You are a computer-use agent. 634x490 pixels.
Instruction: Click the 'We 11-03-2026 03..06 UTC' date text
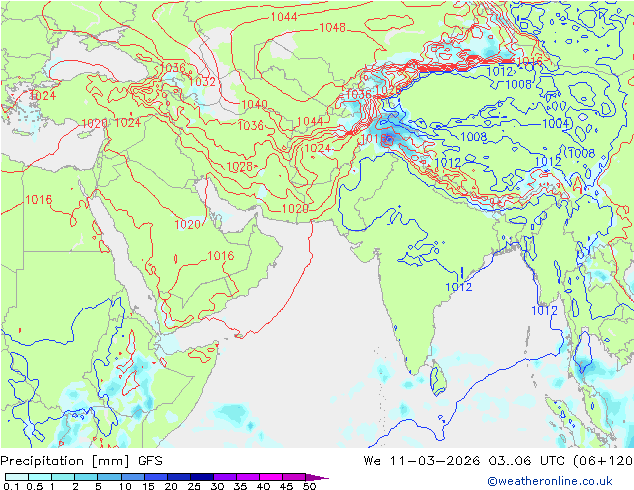[466, 461]
